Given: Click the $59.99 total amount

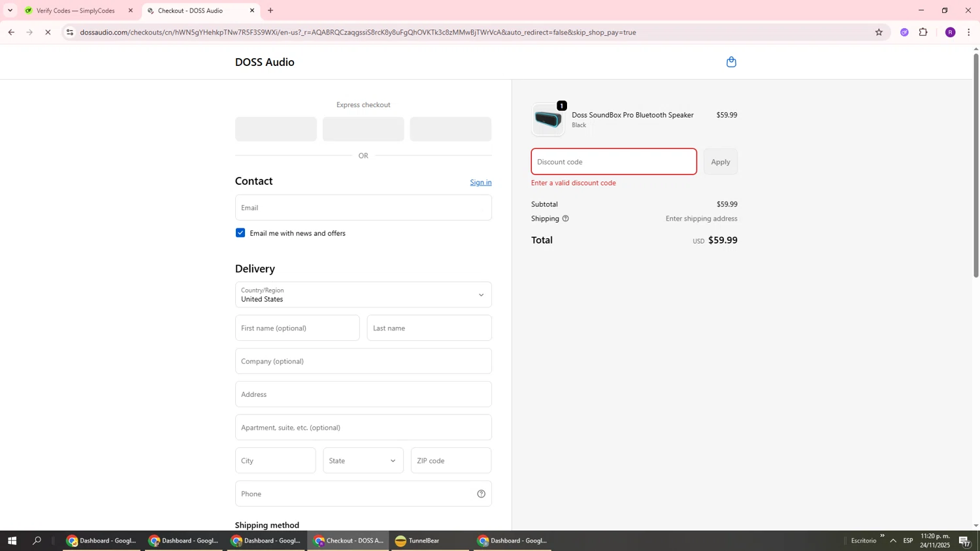Looking at the screenshot, I should click(x=723, y=240).
